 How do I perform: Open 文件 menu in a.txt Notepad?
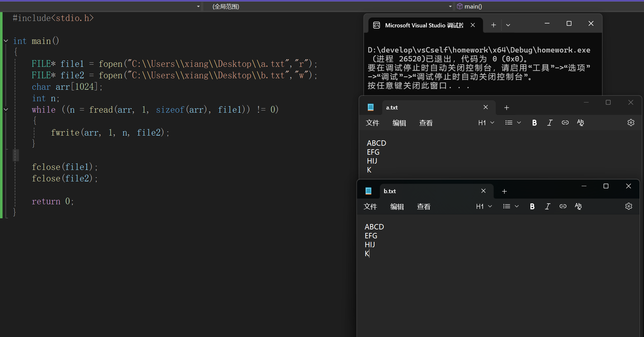point(372,123)
